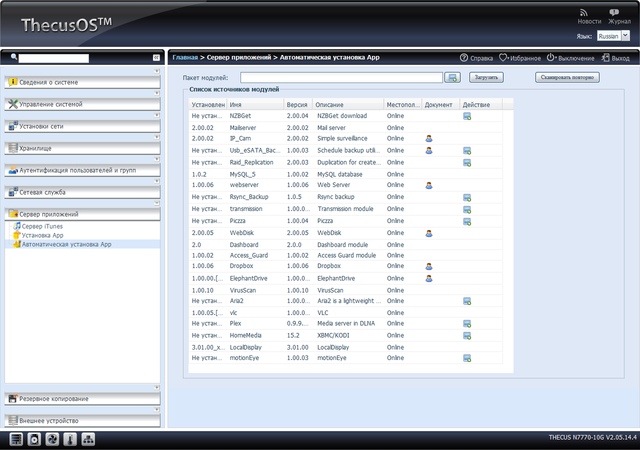Install the Raid_Replication module via action icon
The height and width of the screenshot is (450, 640).
(x=467, y=163)
